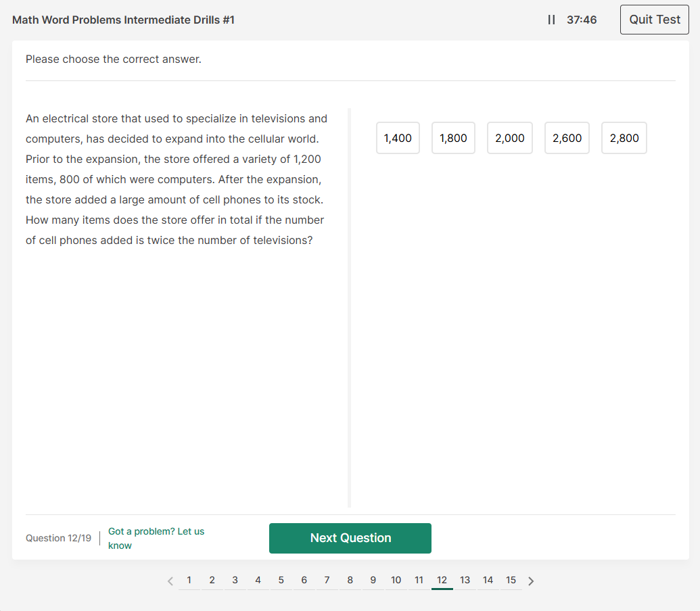Skip ahead to question 13
Screen dimensions: 700x611
[x=465, y=580]
